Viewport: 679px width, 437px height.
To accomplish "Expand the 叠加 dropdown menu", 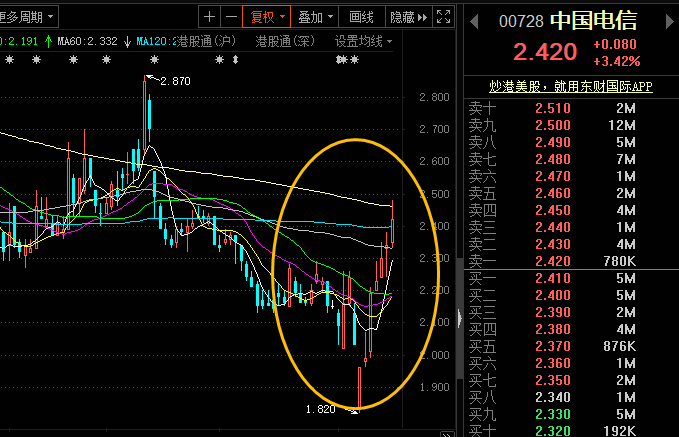I will click(315, 17).
